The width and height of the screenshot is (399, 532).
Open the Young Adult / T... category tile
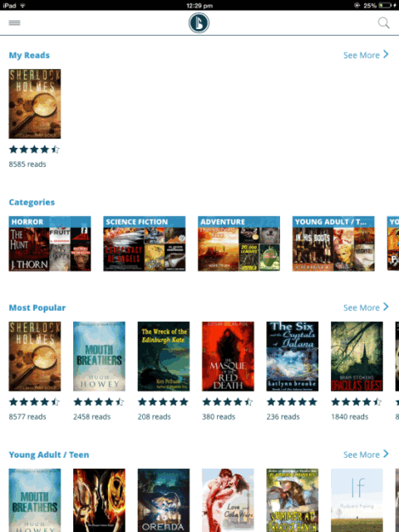[333, 244]
